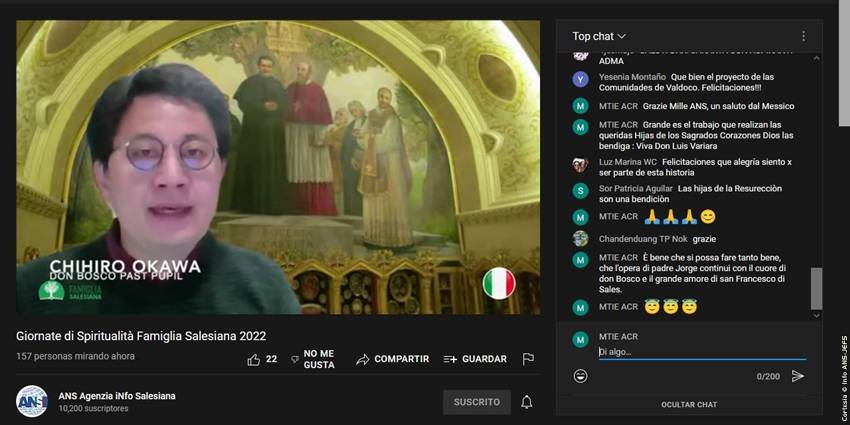Like the video with thumbs up icon
Image resolution: width=850 pixels, height=425 pixels.
click(x=253, y=359)
